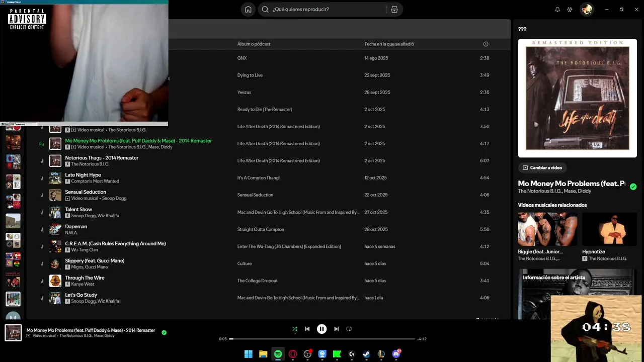Open notifications bell icon
The width and height of the screenshot is (644, 362).
click(557, 9)
